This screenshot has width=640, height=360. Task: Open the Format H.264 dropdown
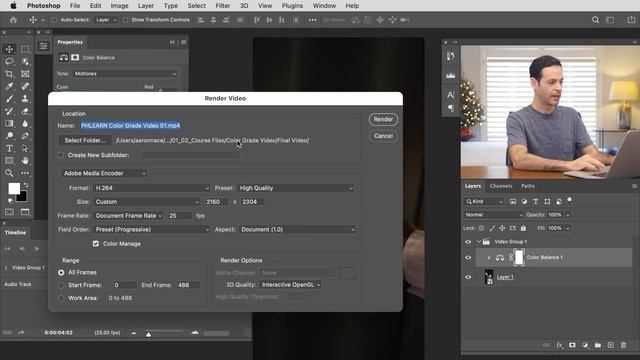click(x=151, y=188)
